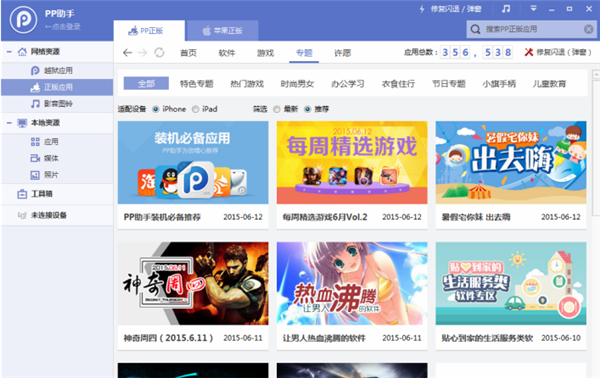Open the 出去嗨 summer topic thumbnail
The image size is (600, 378).
click(511, 163)
